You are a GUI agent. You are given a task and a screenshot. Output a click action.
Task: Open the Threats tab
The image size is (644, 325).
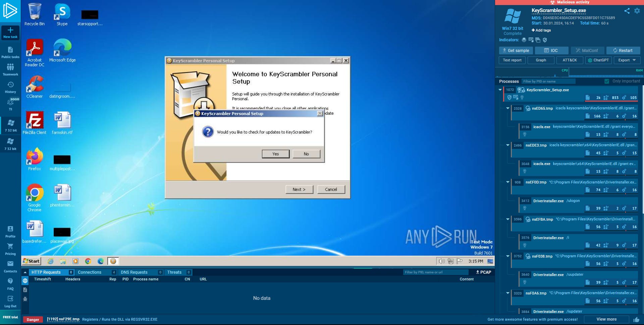click(x=178, y=272)
